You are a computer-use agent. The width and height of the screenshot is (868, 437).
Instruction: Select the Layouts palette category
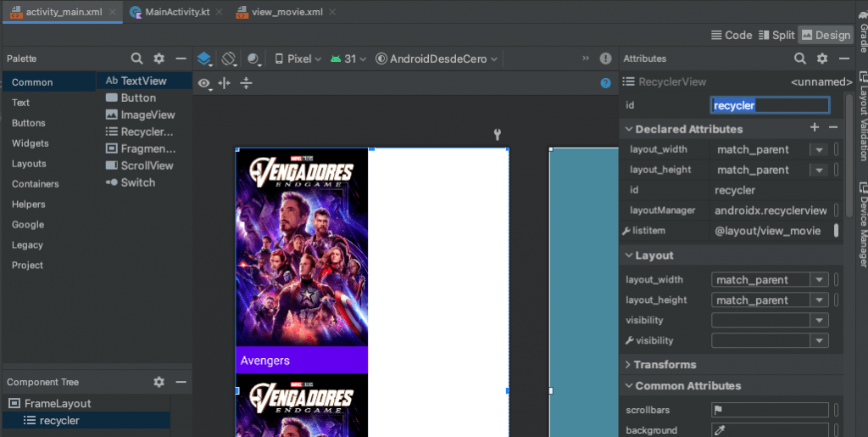(49, 164)
